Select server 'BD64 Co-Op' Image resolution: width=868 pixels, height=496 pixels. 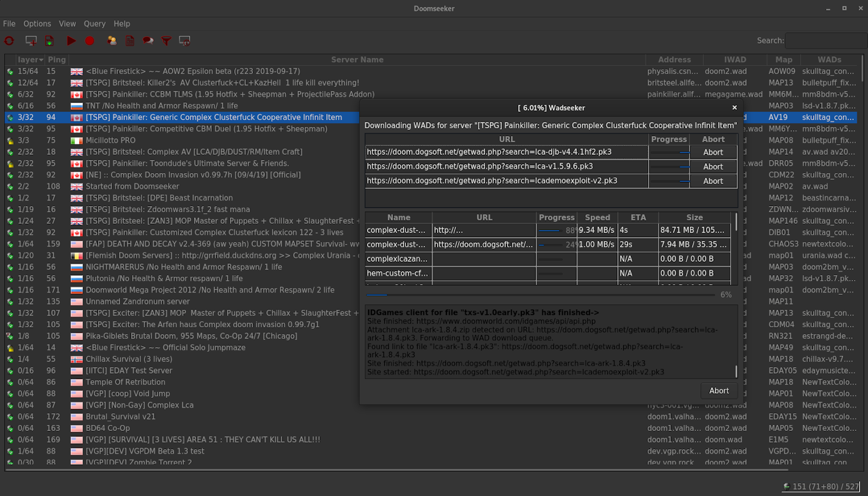pyautogui.click(x=107, y=429)
